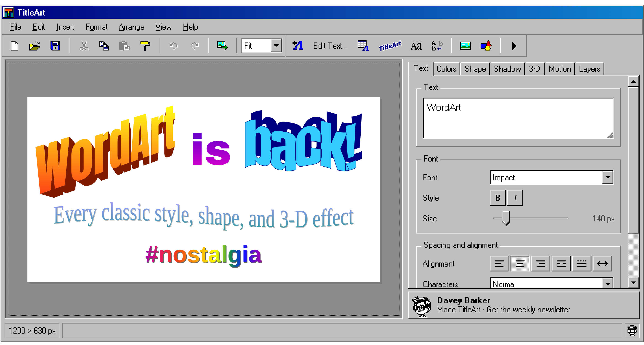Switch to the 3-D tab
Viewport: 644px width, 345px height.
pyautogui.click(x=535, y=69)
